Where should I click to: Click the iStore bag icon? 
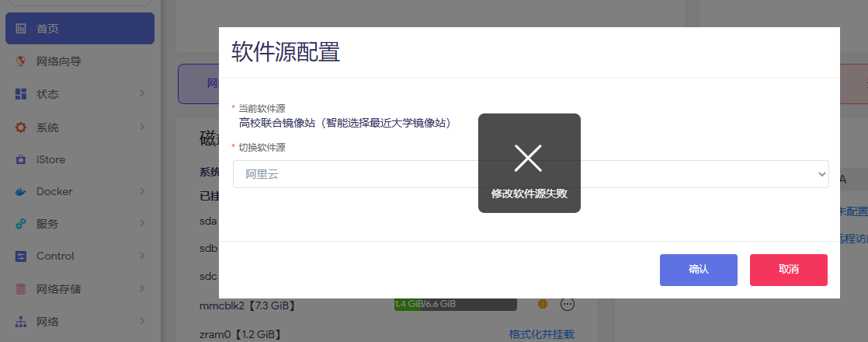20,159
